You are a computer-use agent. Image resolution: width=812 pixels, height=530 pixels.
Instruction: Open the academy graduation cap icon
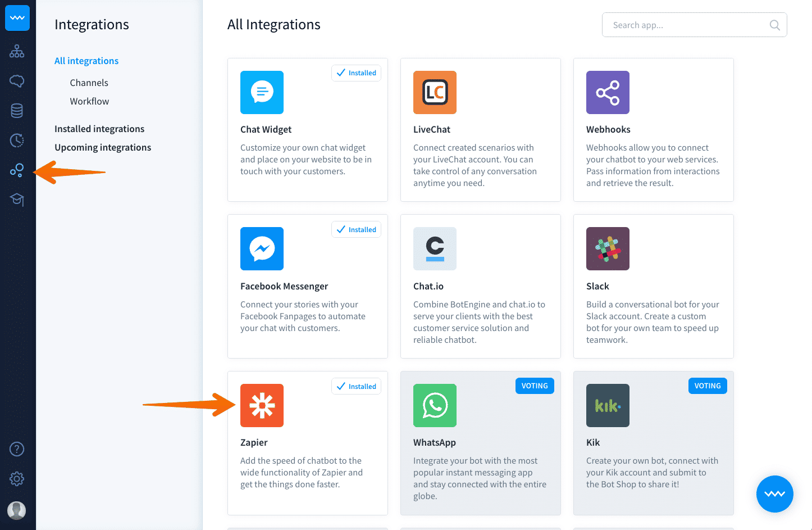[x=17, y=199]
